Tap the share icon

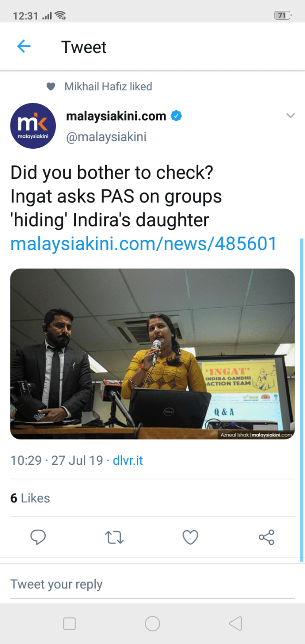pos(266,537)
